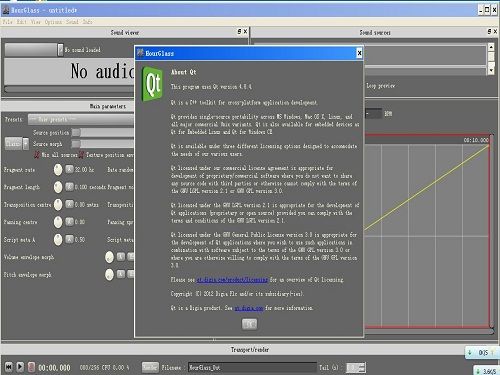Open the Edit menu

22,22
